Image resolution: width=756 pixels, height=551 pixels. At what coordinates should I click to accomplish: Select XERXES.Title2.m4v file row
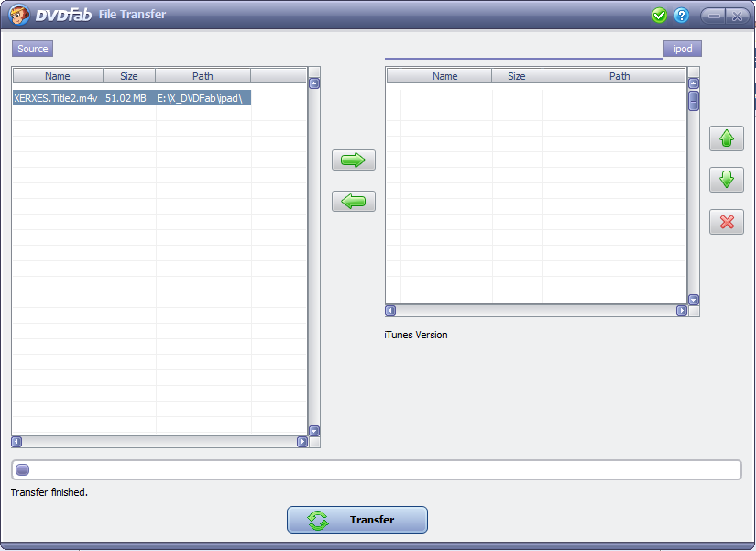(132, 98)
